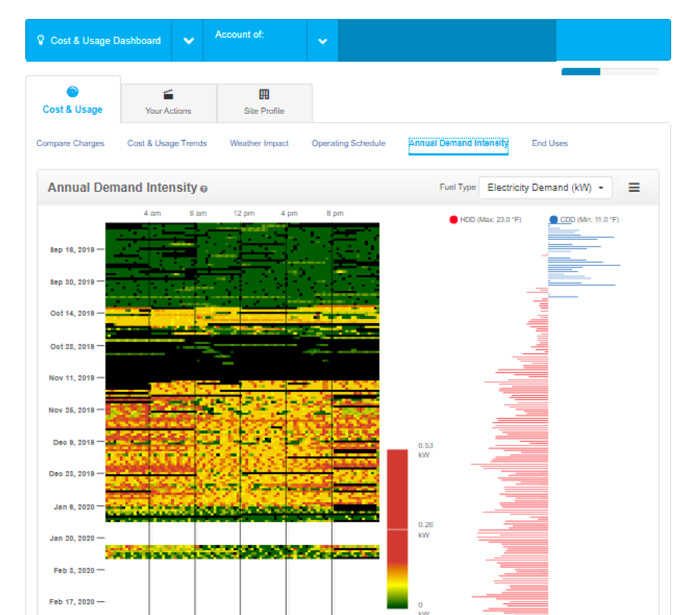Viewport: 700px width, 615px height.
Task: Open the Site Profile tab
Action: point(264,103)
